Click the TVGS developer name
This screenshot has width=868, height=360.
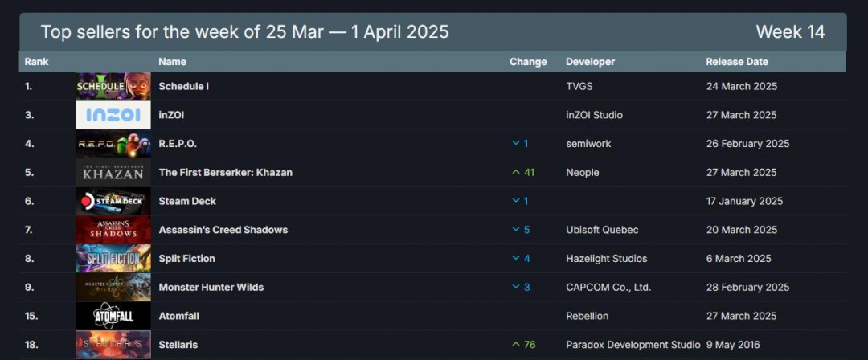pyautogui.click(x=579, y=86)
